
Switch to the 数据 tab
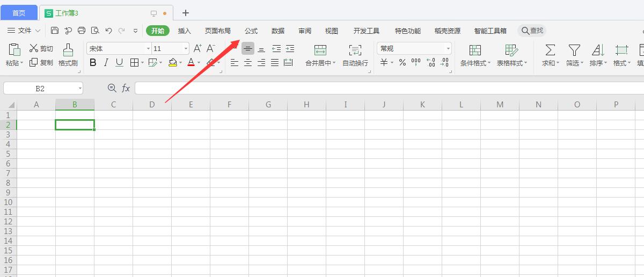[x=278, y=31]
